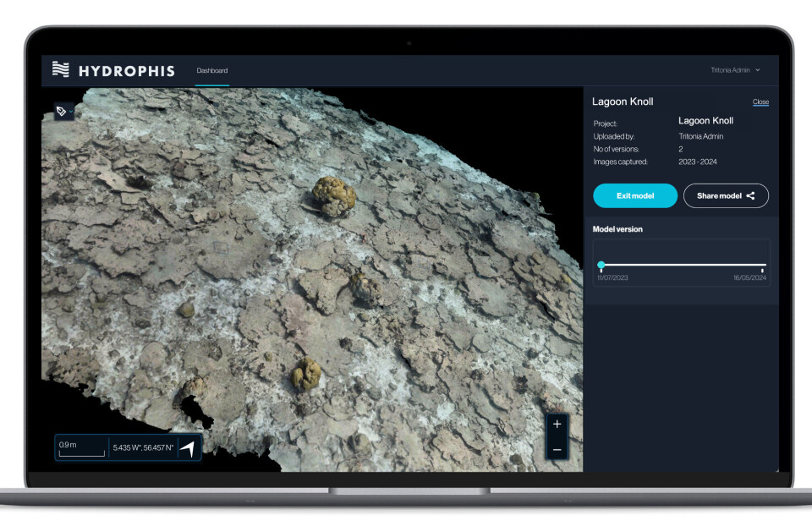This screenshot has width=812, height=521.
Task: Click the HYDROPHIS brand name text
Action: (x=126, y=71)
